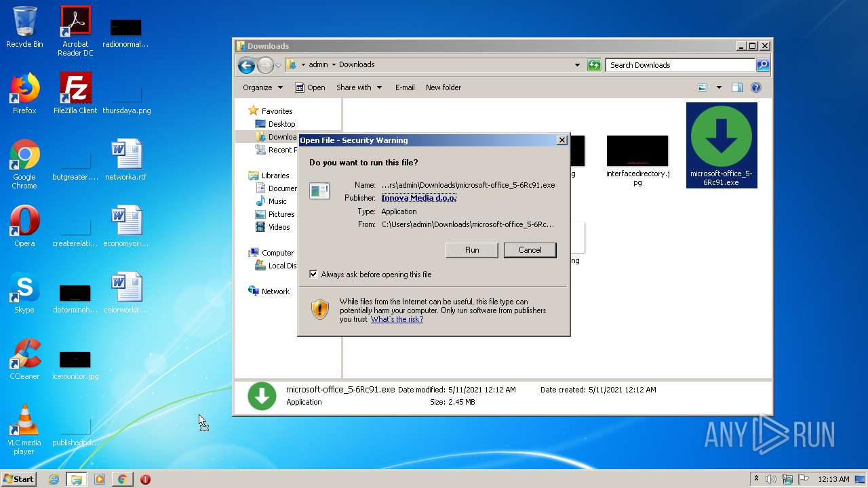Click the network icon in system tray

[x=787, y=479]
